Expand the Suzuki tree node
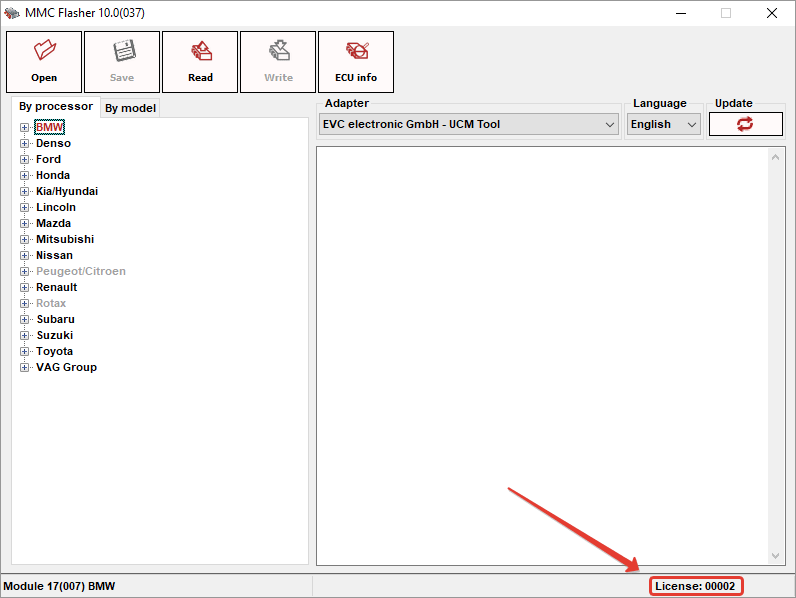This screenshot has width=796, height=598. tap(24, 336)
